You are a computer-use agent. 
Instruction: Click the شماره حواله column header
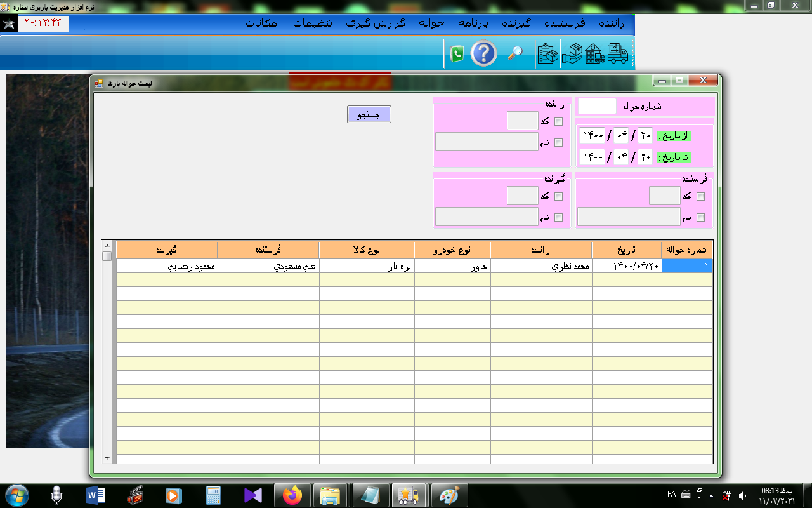pyautogui.click(x=687, y=250)
